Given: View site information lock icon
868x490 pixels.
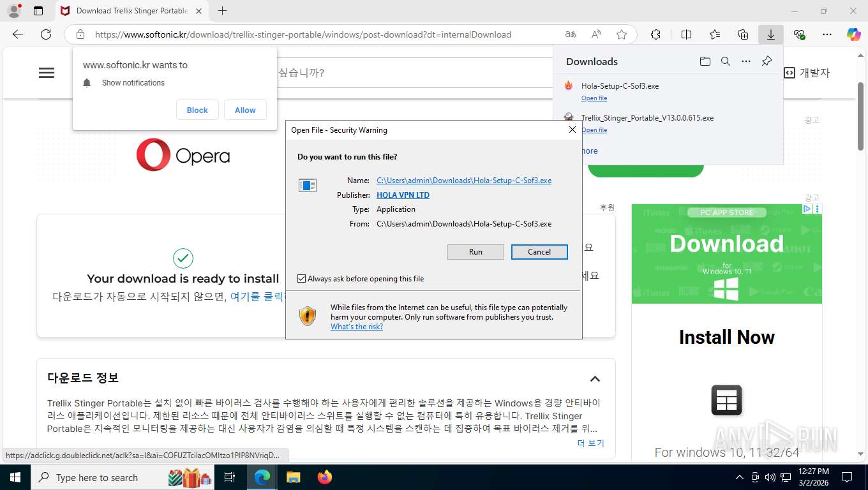Looking at the screenshot, I should (x=80, y=34).
